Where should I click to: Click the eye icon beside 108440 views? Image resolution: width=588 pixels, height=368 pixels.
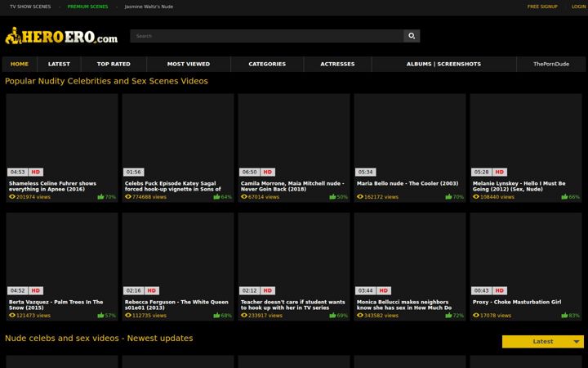click(475, 197)
